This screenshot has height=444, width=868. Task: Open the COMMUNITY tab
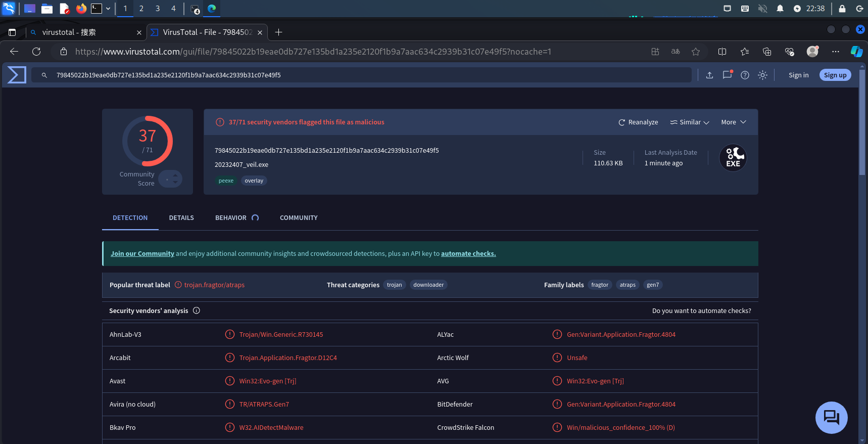click(299, 218)
